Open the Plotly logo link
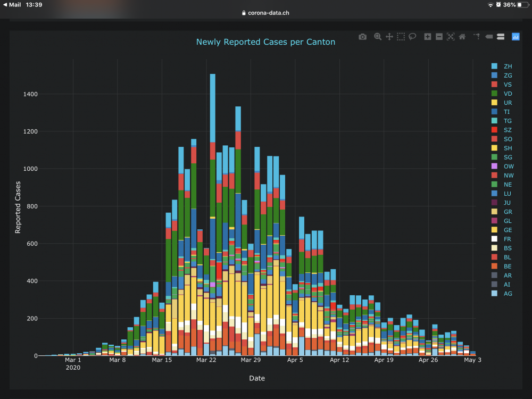Image resolution: width=532 pixels, height=399 pixels. [x=516, y=37]
